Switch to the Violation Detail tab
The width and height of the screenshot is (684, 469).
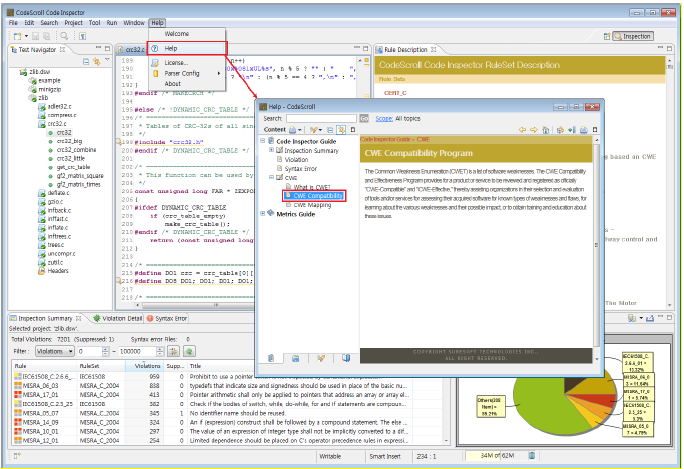(x=118, y=318)
